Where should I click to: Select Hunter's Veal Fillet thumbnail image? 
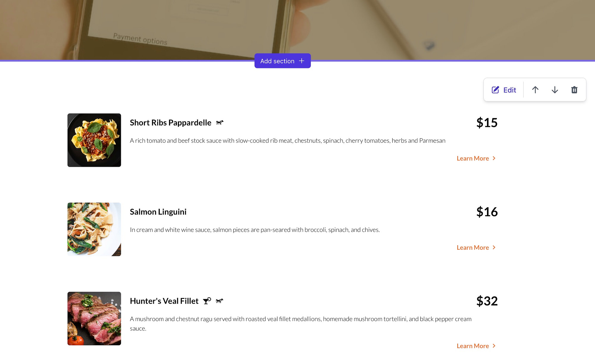pos(94,318)
